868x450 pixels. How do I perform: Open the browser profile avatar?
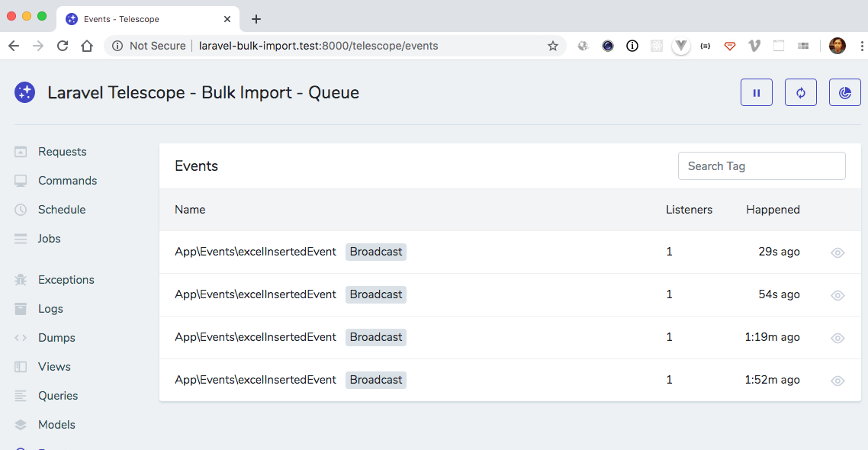coord(837,46)
